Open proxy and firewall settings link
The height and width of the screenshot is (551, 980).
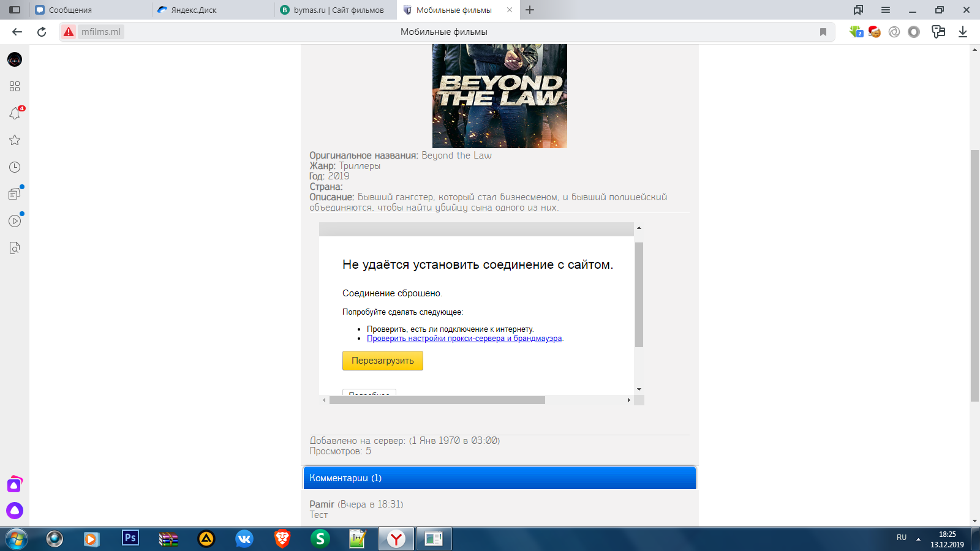point(464,339)
